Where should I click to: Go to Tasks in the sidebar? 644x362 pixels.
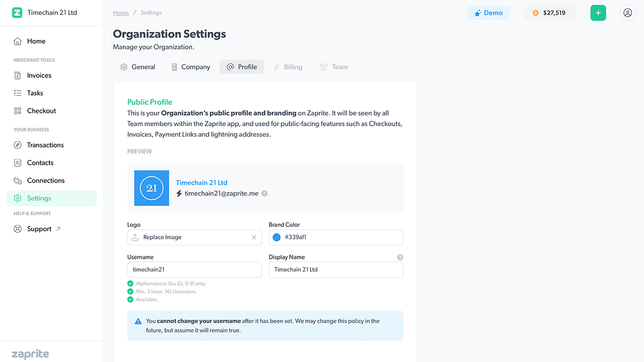pyautogui.click(x=52, y=93)
